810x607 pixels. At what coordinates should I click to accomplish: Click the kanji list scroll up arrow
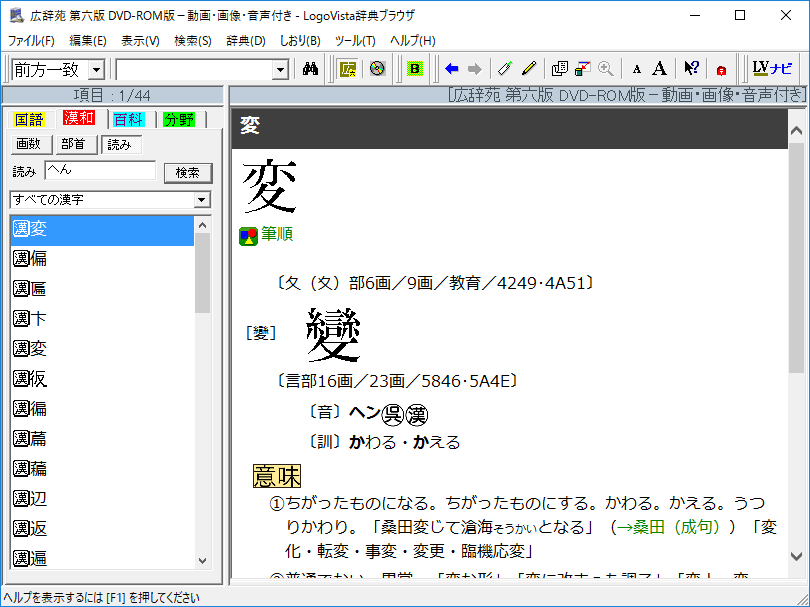click(x=202, y=225)
